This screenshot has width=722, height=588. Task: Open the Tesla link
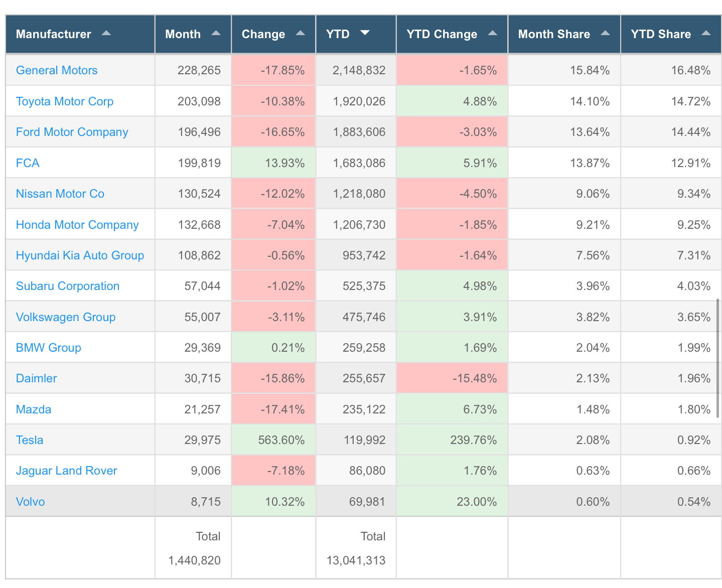coord(30,440)
